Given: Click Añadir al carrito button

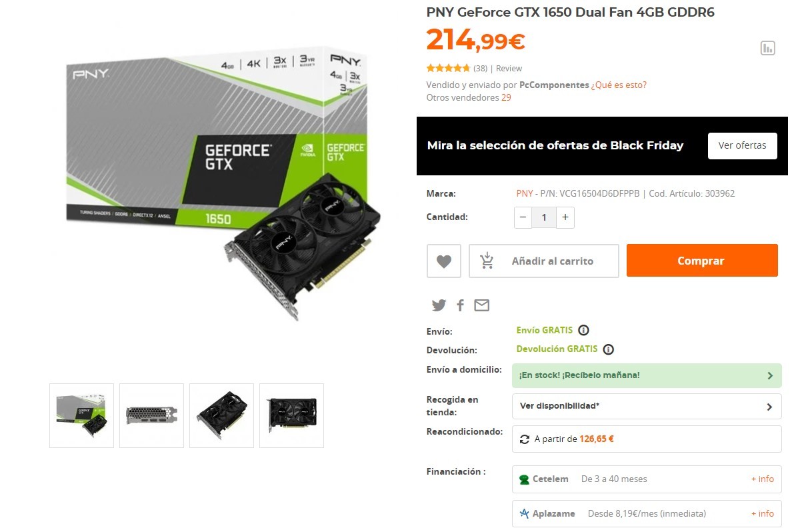Looking at the screenshot, I should tap(543, 261).
